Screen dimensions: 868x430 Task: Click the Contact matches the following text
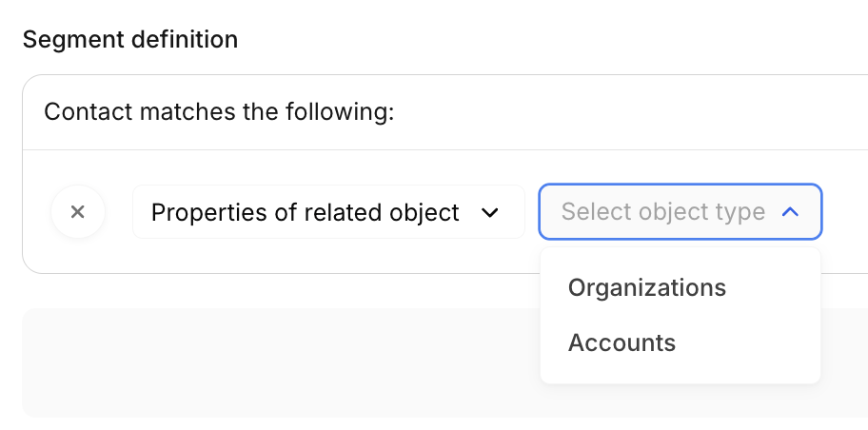tap(219, 112)
